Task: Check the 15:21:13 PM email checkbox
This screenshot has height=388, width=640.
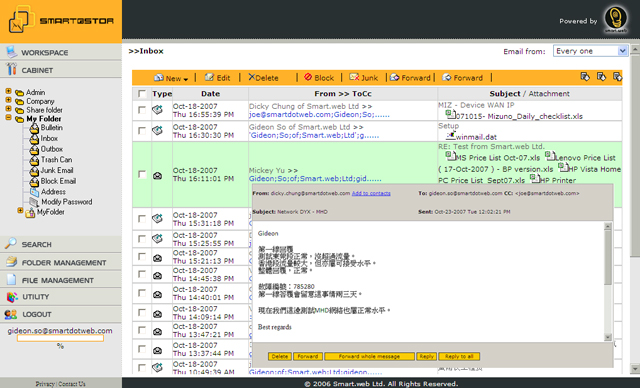Action: pyautogui.click(x=142, y=257)
